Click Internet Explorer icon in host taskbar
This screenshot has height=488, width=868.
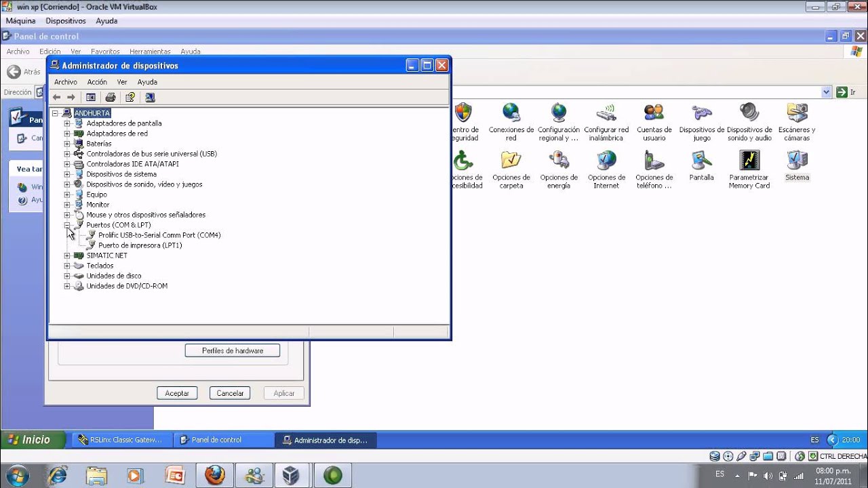tap(58, 475)
